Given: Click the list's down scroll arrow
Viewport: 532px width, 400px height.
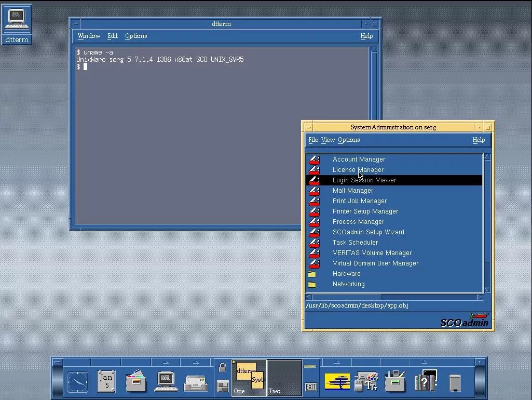Looking at the screenshot, I should click(x=487, y=290).
